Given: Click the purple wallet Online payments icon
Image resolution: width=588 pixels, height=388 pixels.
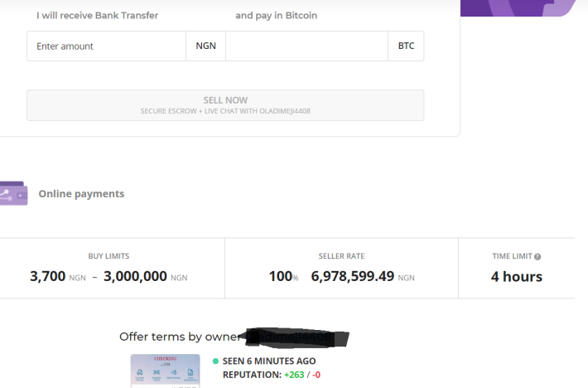Looking at the screenshot, I should pos(14,193).
